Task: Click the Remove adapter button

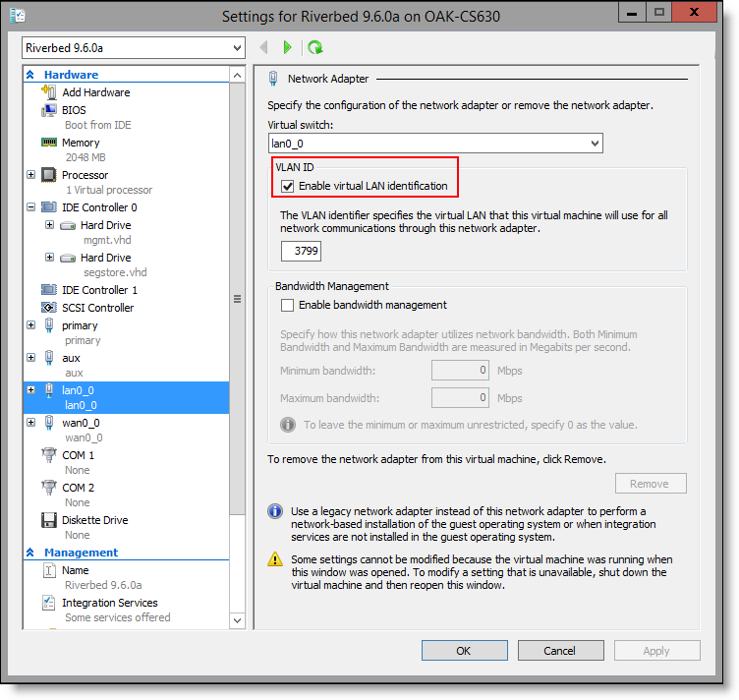Action: pos(651,484)
